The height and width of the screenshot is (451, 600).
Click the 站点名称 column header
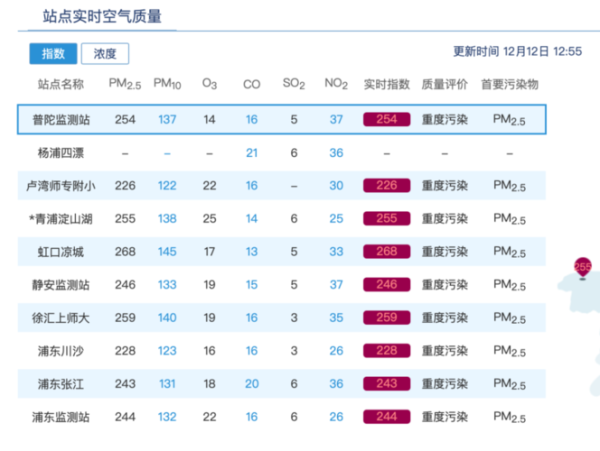[60, 84]
